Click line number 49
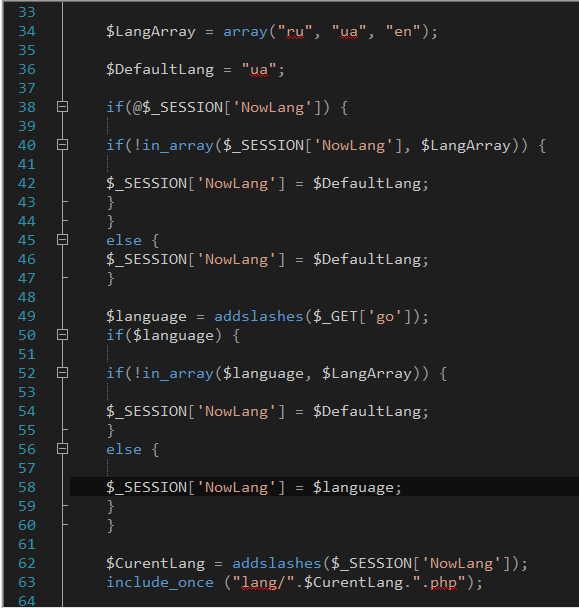The height and width of the screenshot is (608, 579). pyautogui.click(x=27, y=316)
